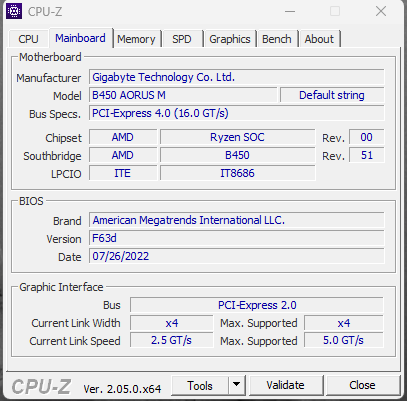Switch to the CPU tab
Screen dimensions: 407x401
pyautogui.click(x=28, y=39)
